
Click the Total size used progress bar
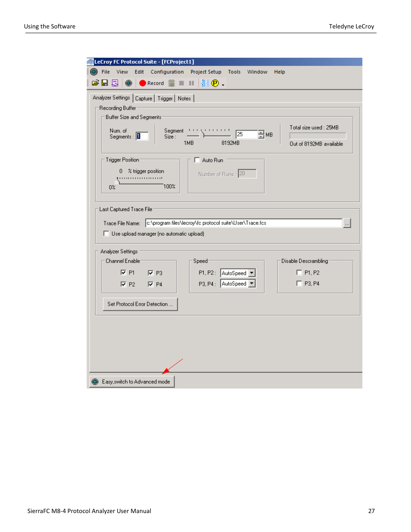[x=318, y=136]
